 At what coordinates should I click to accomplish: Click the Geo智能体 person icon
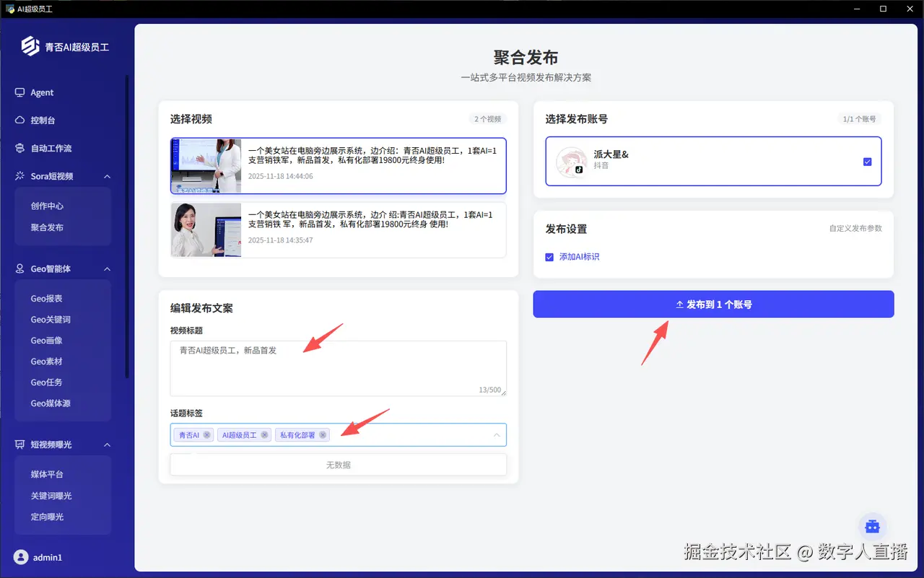point(20,268)
